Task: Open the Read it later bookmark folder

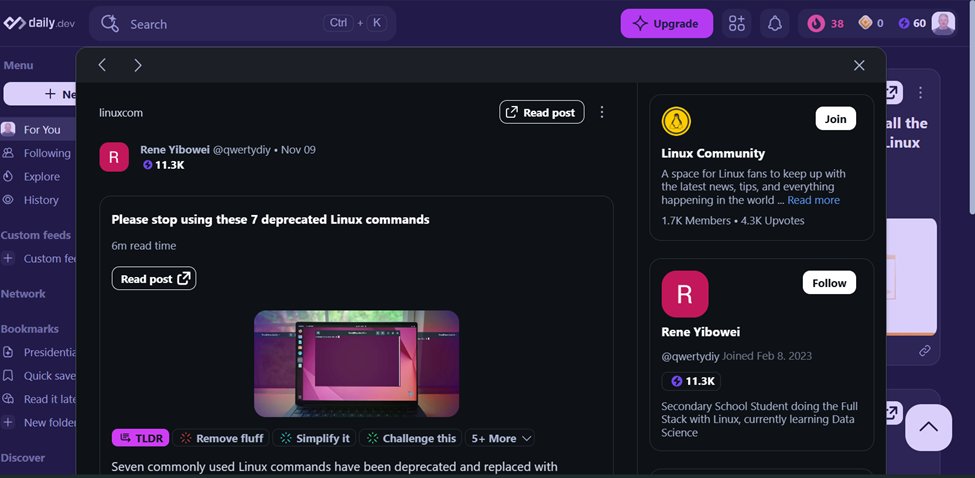Action: click(x=37, y=399)
